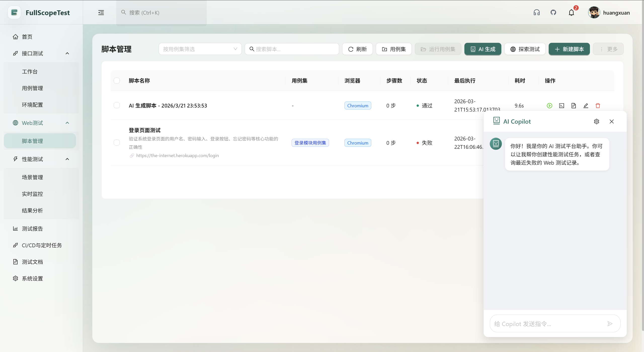Click the 新建脚本 button

(569, 49)
